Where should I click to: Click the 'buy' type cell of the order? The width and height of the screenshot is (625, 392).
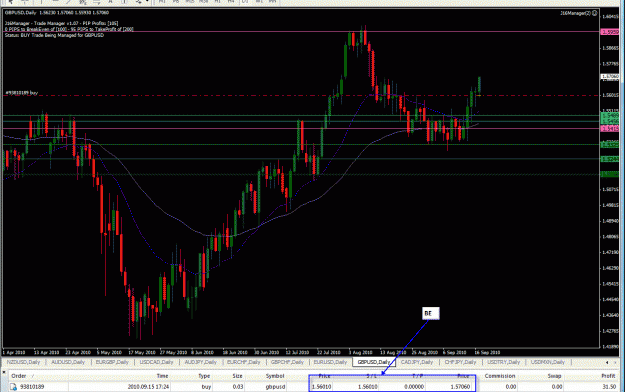(x=206, y=387)
